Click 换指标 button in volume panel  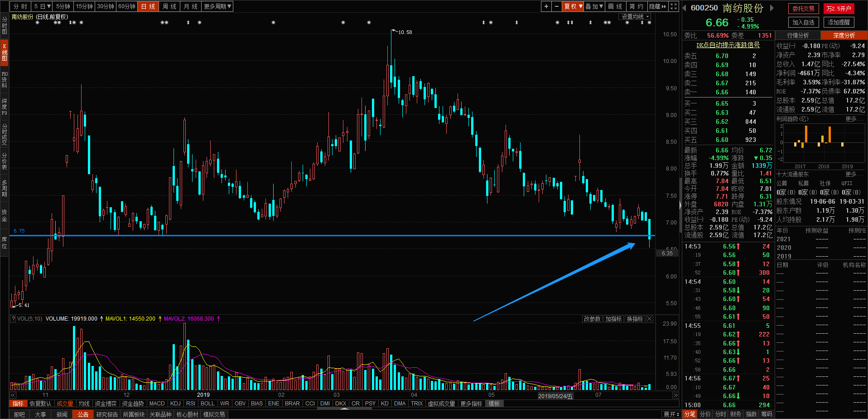pyautogui.click(x=635, y=319)
